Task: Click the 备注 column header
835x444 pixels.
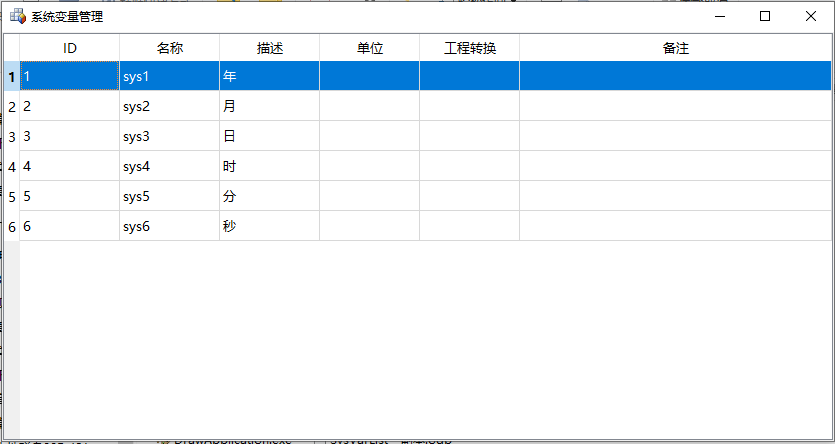Action: pos(676,48)
